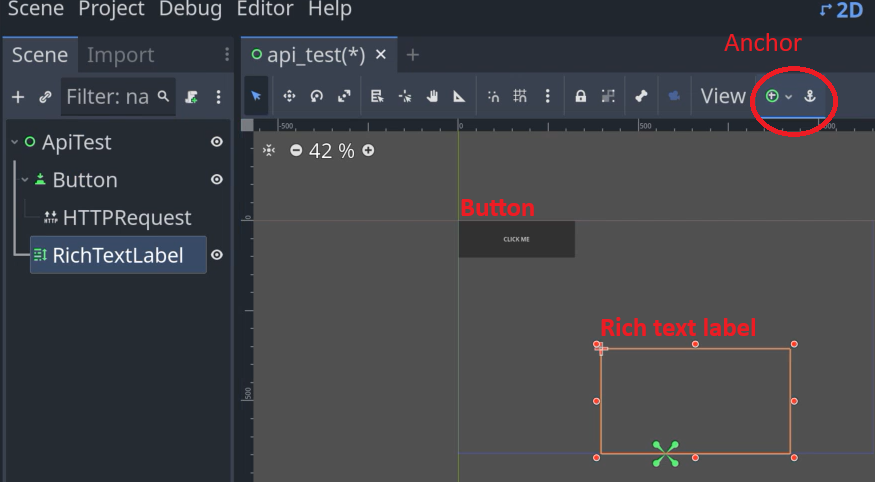Viewport: 875px width, 482px height.
Task: Toggle visibility of the RichTextLabel node
Action: point(217,254)
